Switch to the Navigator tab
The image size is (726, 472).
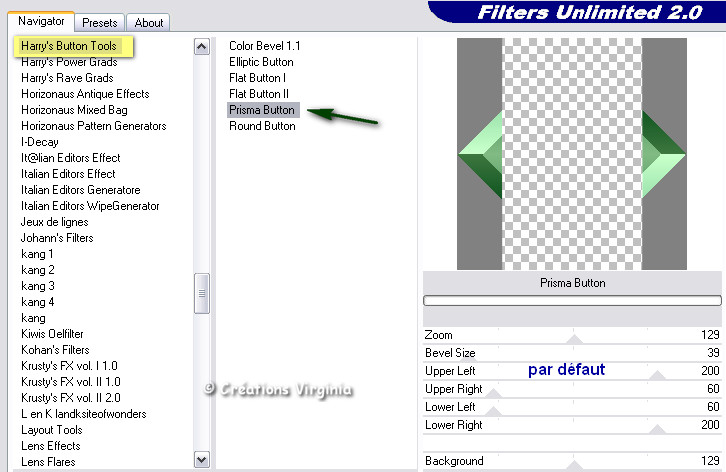41,21
